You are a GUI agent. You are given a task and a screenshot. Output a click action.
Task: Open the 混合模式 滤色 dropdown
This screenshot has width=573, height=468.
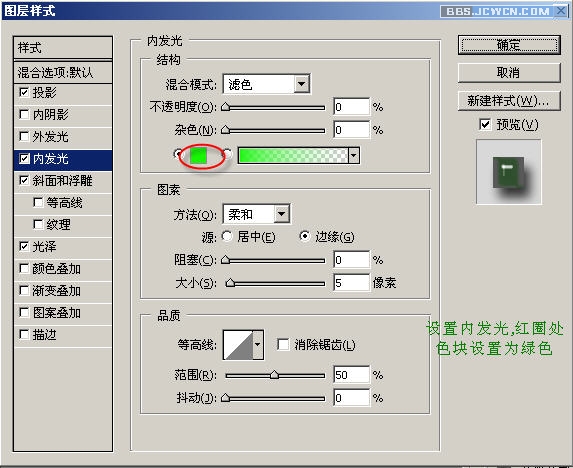click(266, 84)
